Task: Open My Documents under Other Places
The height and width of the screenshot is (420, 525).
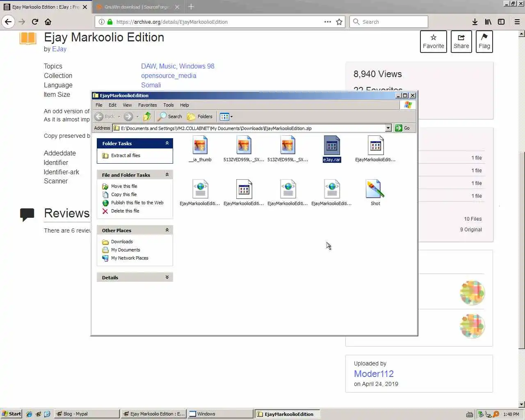Action: 126,250
